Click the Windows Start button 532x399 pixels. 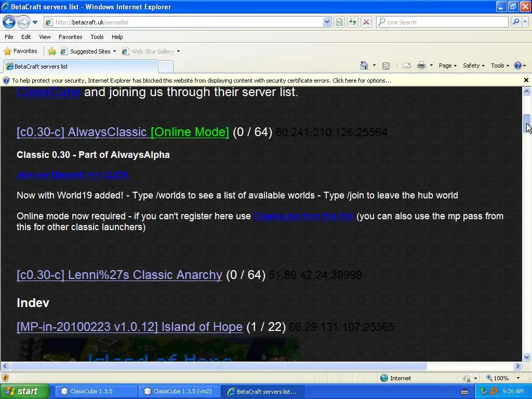coord(24,391)
